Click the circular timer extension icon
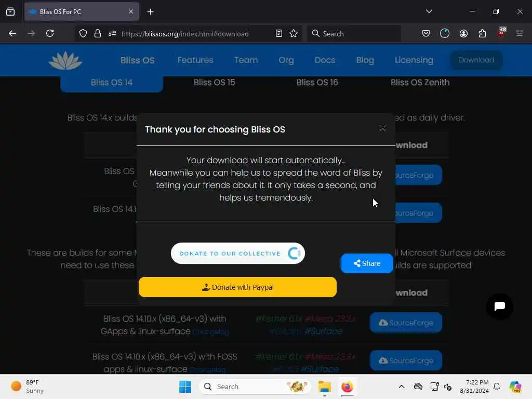532x399 pixels. (445, 33)
